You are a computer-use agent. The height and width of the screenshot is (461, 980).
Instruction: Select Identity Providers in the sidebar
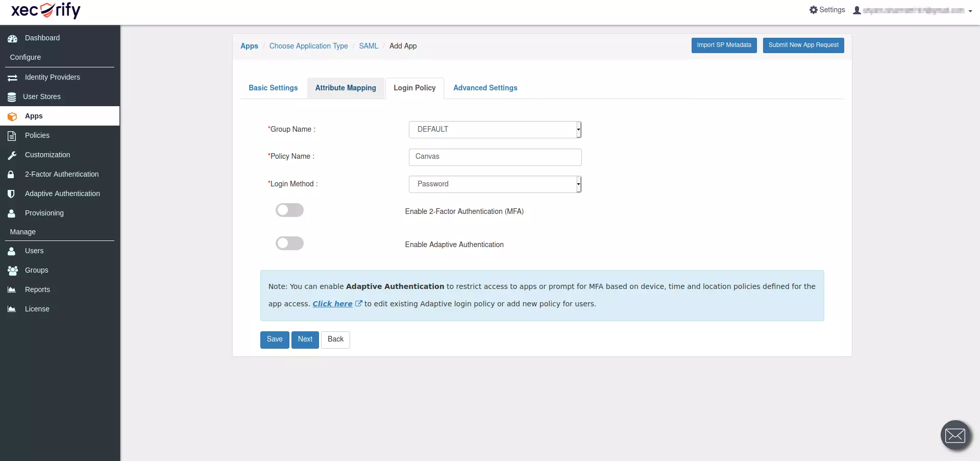pos(53,77)
